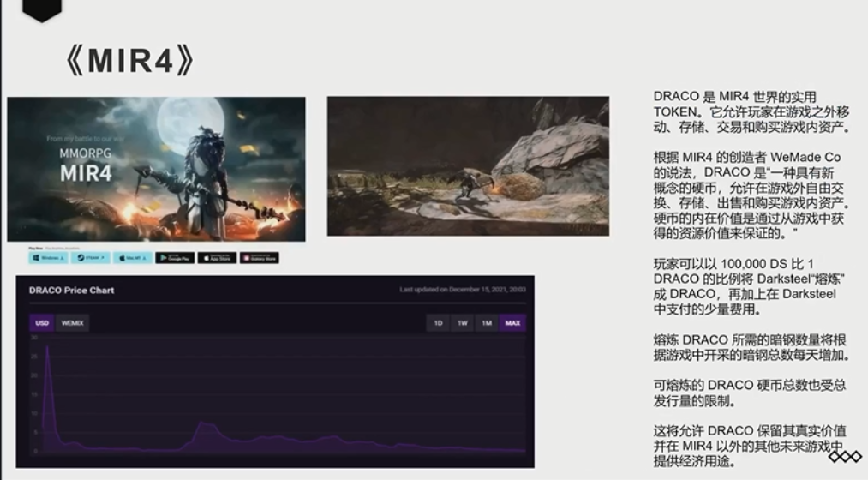Screen dimensions: 868x480
Task: Click the 'DRACO Price Chart' heading
Action: pos(71,290)
